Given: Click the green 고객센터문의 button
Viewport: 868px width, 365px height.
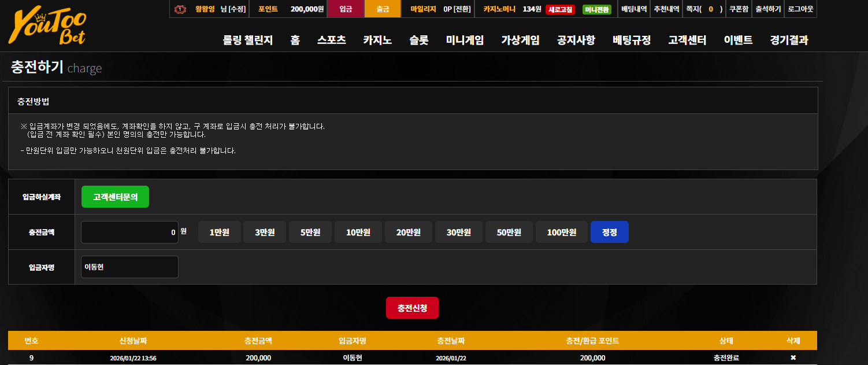Looking at the screenshot, I should [115, 197].
